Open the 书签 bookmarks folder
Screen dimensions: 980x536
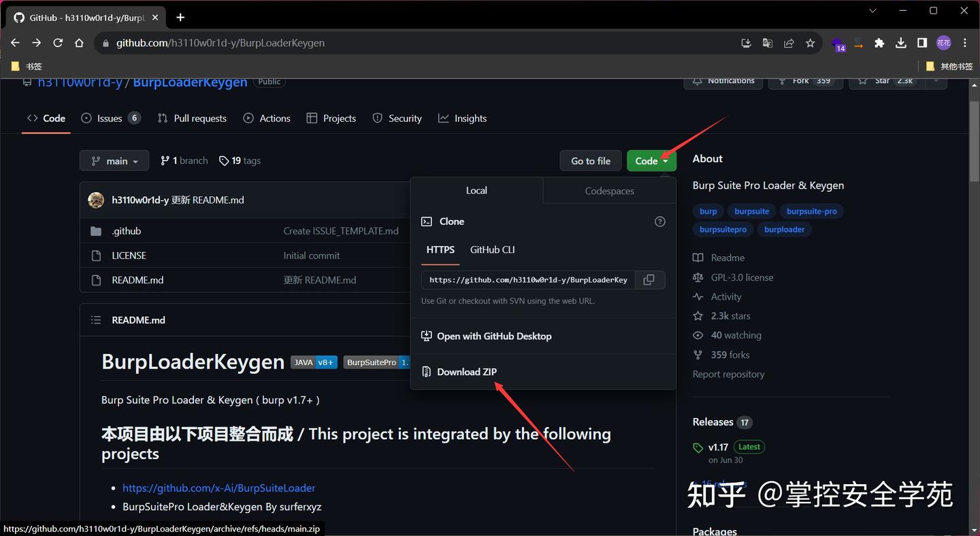pos(27,66)
